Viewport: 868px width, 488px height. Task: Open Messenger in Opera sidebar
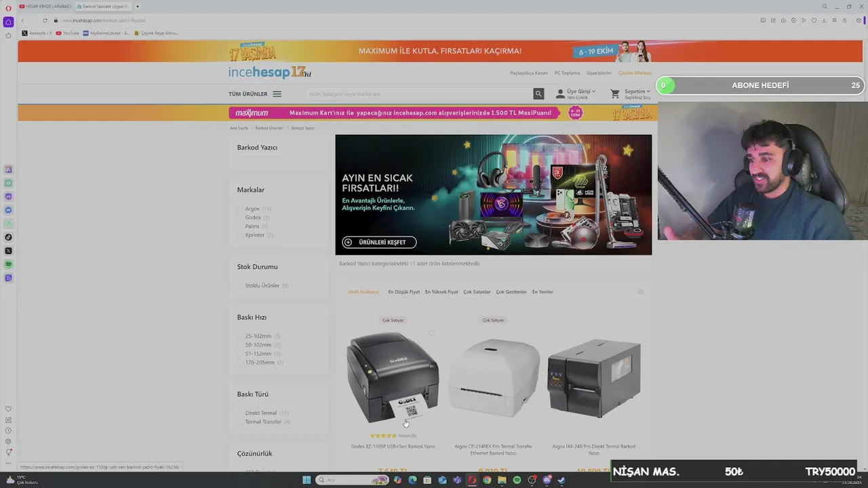click(x=8, y=210)
